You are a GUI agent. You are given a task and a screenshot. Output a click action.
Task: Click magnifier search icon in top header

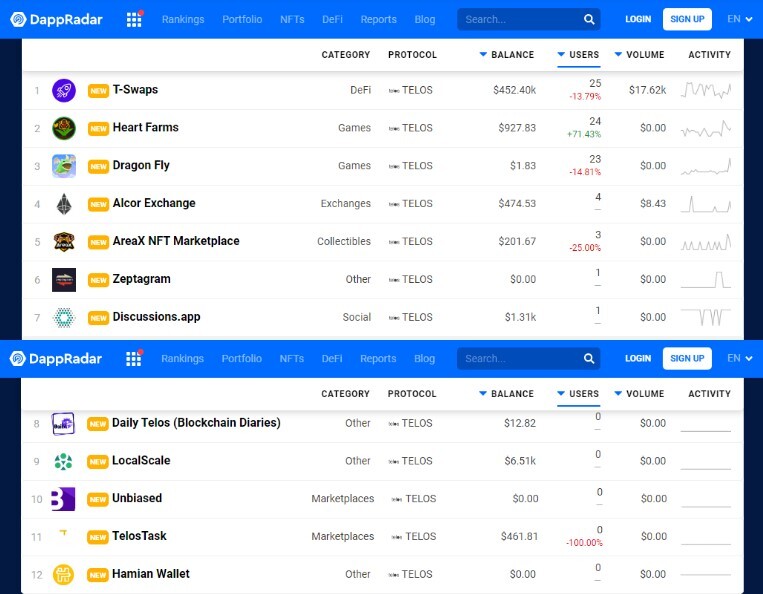tap(589, 19)
